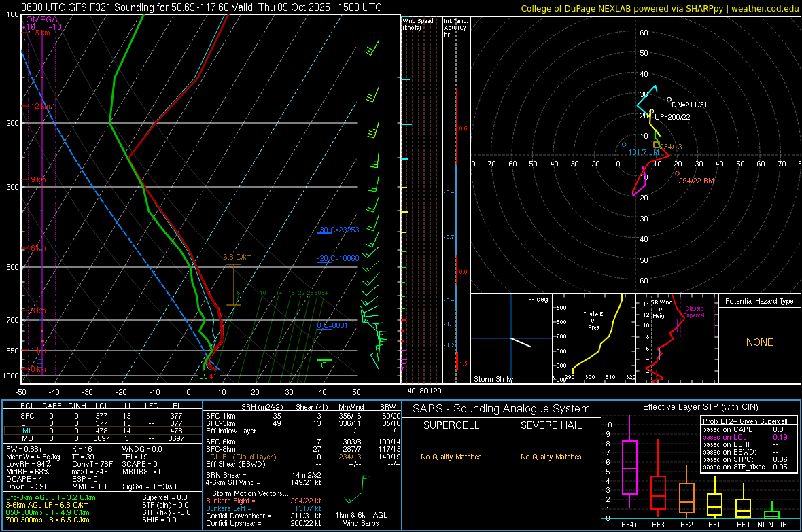Click the SARS - Sounding Analogue System heading

pyautogui.click(x=502, y=409)
